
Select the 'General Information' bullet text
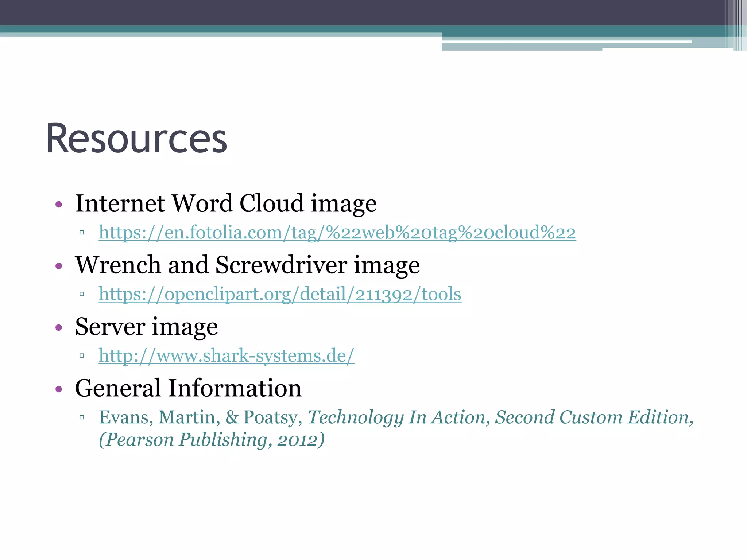pos(188,388)
